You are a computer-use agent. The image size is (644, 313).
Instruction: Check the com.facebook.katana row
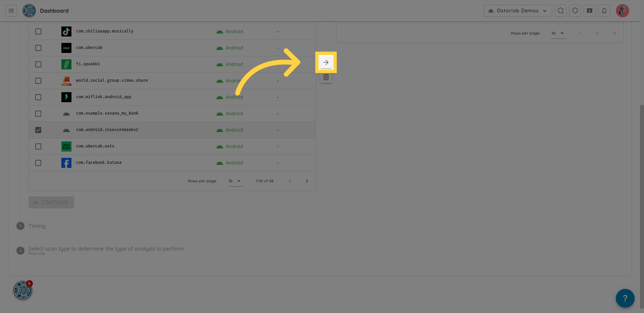pos(38,163)
